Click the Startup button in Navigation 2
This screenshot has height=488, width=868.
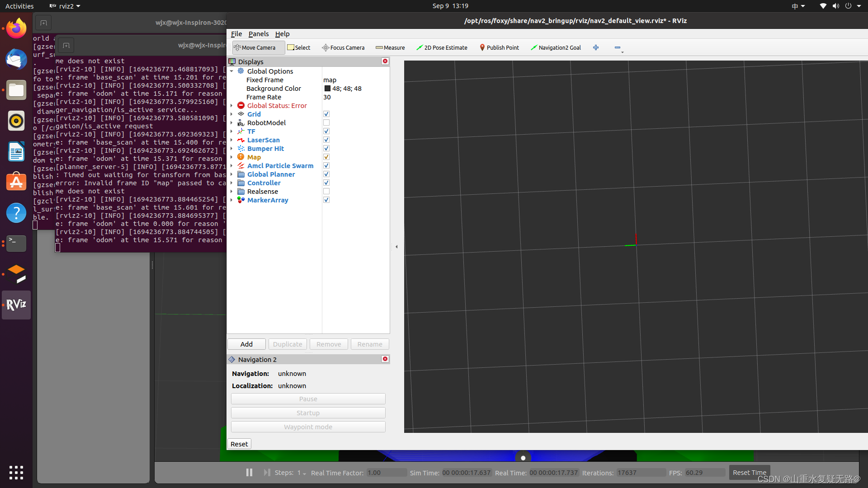pos(308,413)
